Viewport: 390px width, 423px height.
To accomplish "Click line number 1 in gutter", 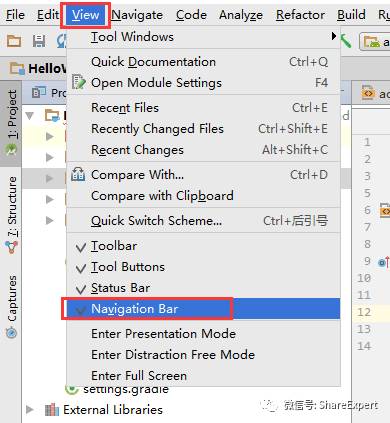I will point(367,142).
